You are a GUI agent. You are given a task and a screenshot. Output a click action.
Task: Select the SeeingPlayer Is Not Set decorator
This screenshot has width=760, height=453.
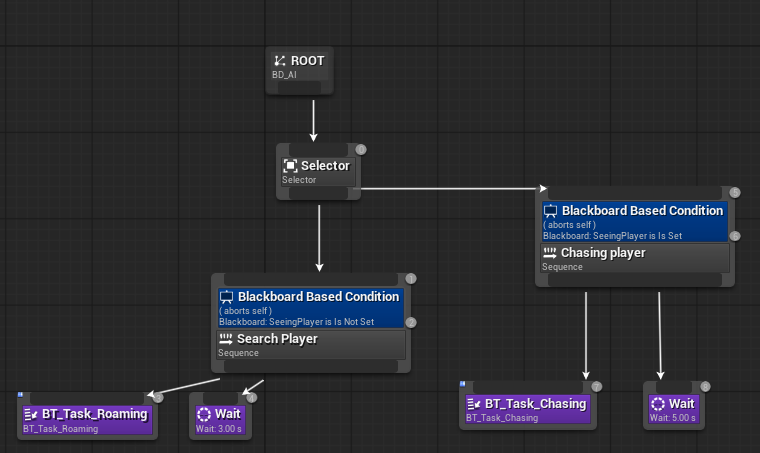tap(311, 308)
